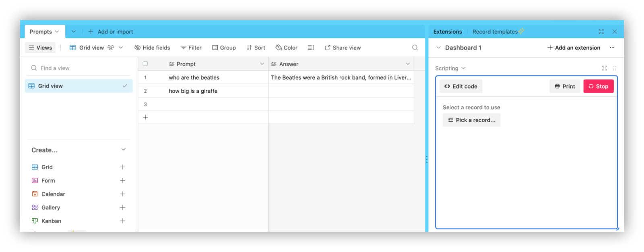Add a new Grid view with plus
Viewport: 644px width, 252px height.
tap(123, 167)
